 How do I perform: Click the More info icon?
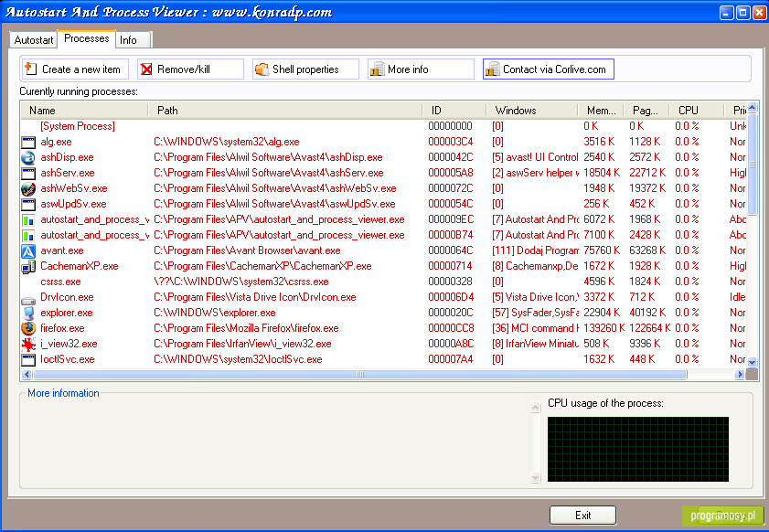377,69
